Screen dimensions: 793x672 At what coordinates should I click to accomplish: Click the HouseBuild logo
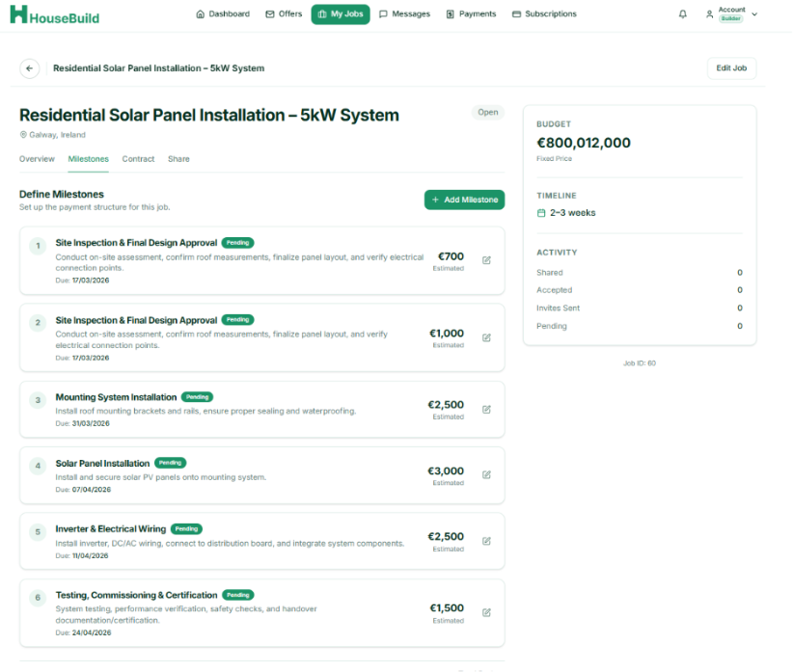coord(55,16)
